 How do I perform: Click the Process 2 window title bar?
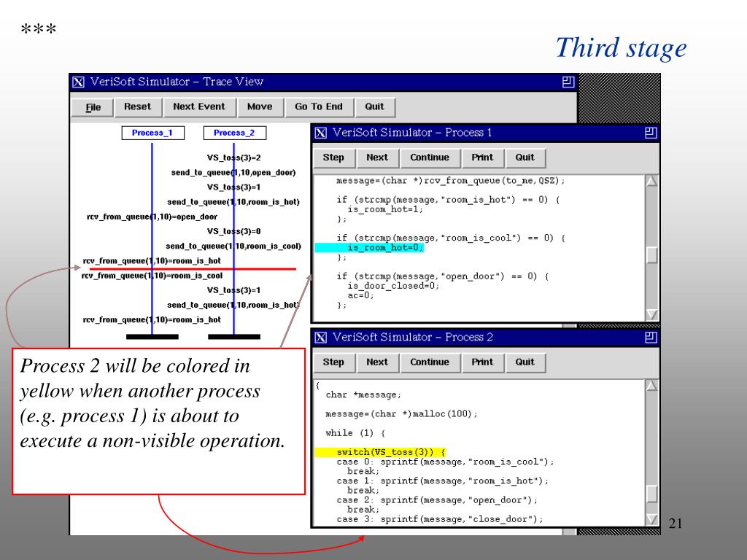tap(485, 338)
